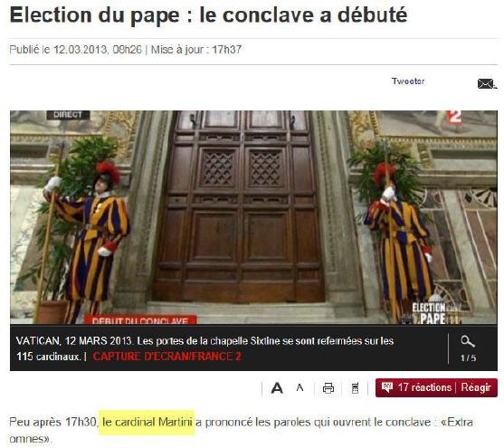504x448 pixels.
Task: Click the red DEBUT DU CONCLAVE banner
Action: point(140,319)
